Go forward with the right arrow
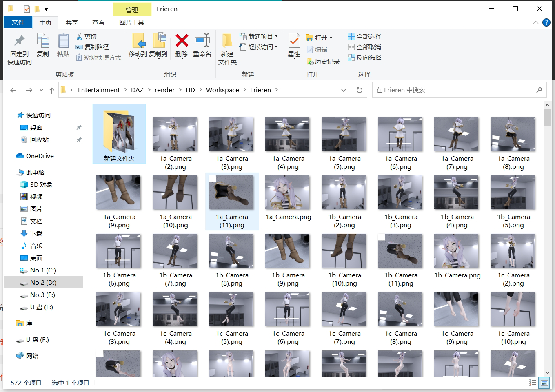The height and width of the screenshot is (392, 555). point(29,90)
